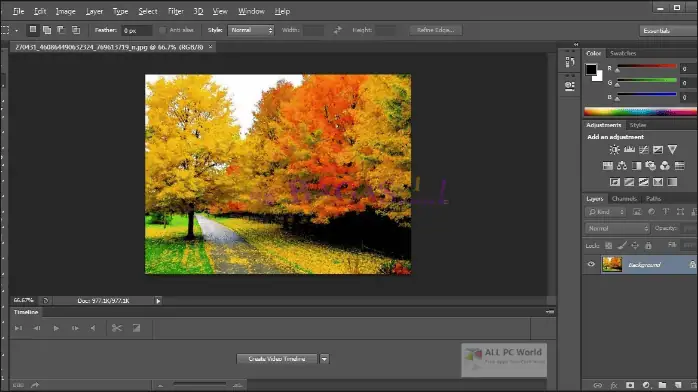This screenshot has height=392, width=698.
Task: Open layer blend mode Normal dropdown
Action: (x=617, y=228)
